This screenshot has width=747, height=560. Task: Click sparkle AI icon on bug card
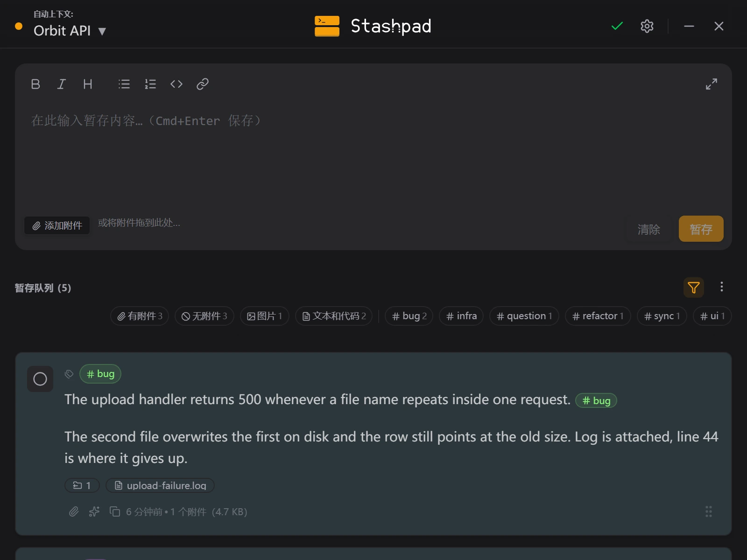click(x=94, y=512)
